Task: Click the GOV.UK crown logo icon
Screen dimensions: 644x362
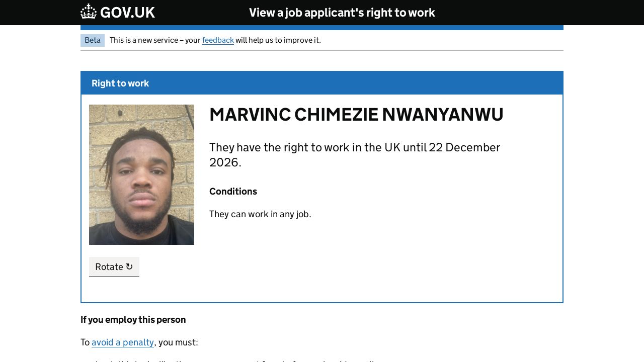Action: pos(89,12)
